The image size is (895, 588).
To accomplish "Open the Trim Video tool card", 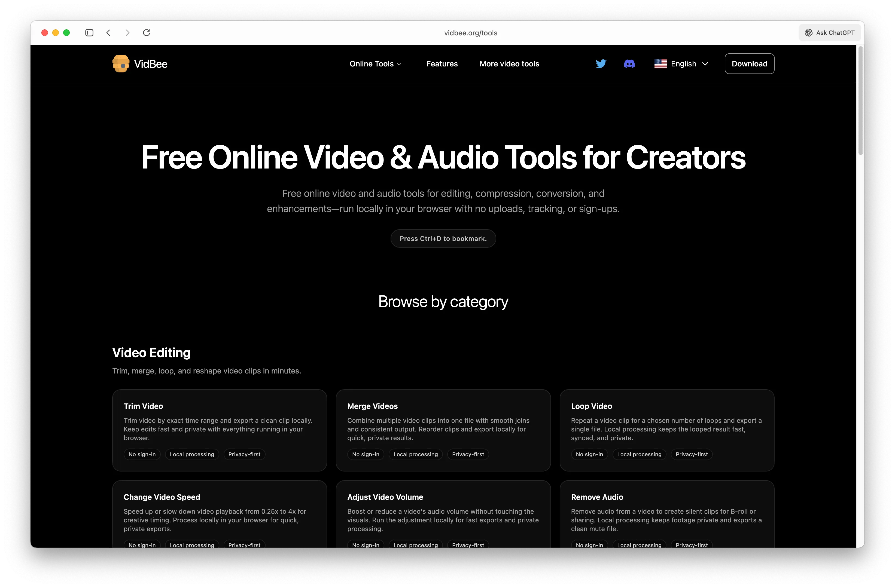I will (219, 430).
